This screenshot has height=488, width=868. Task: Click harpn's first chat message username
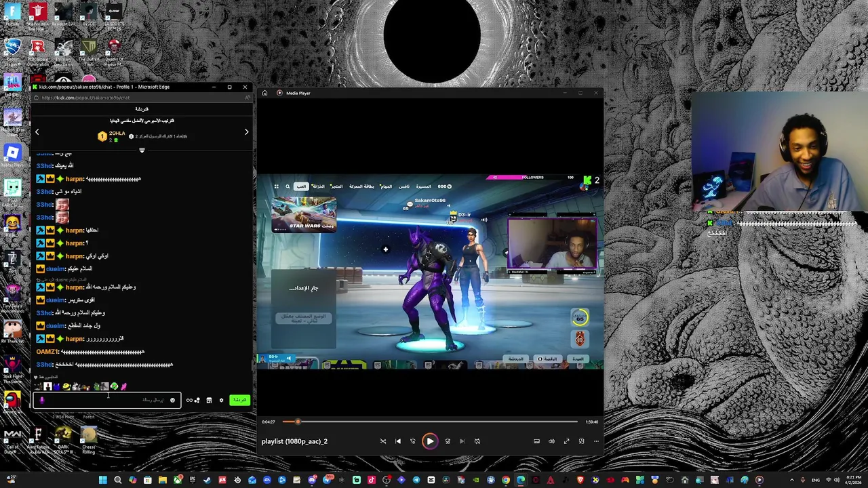74,179
